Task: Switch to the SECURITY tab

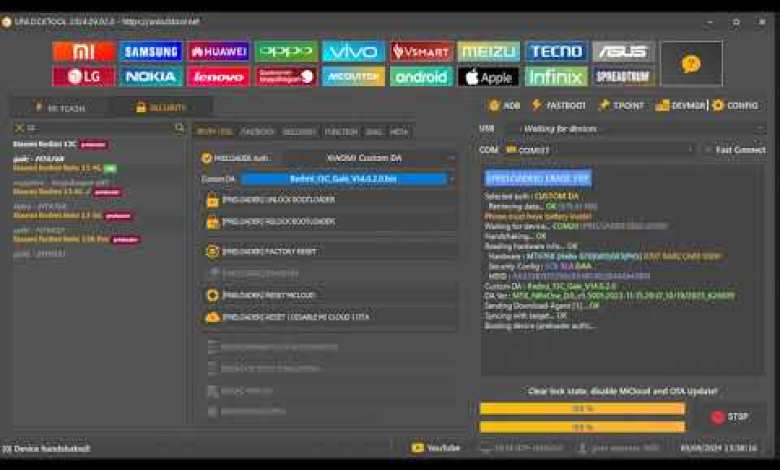Action: (162, 107)
